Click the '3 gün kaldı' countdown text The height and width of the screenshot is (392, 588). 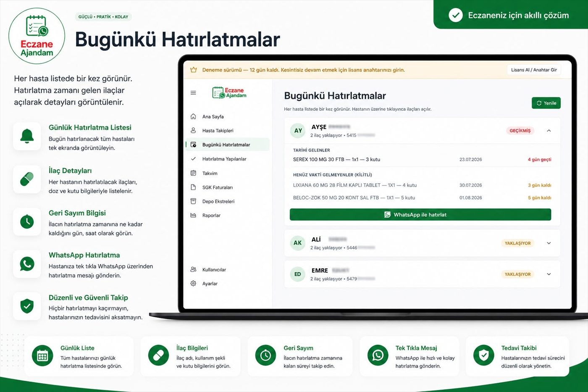539,185
